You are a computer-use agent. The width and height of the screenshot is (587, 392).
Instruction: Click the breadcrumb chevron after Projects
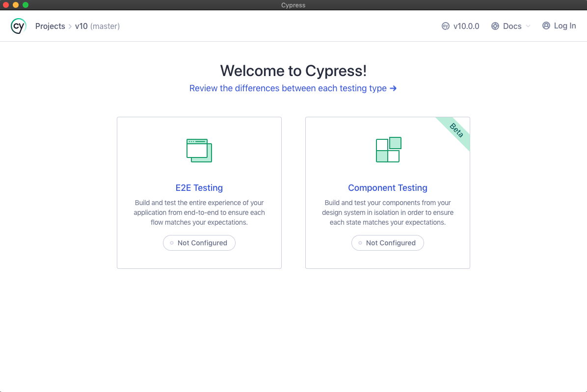pos(70,26)
